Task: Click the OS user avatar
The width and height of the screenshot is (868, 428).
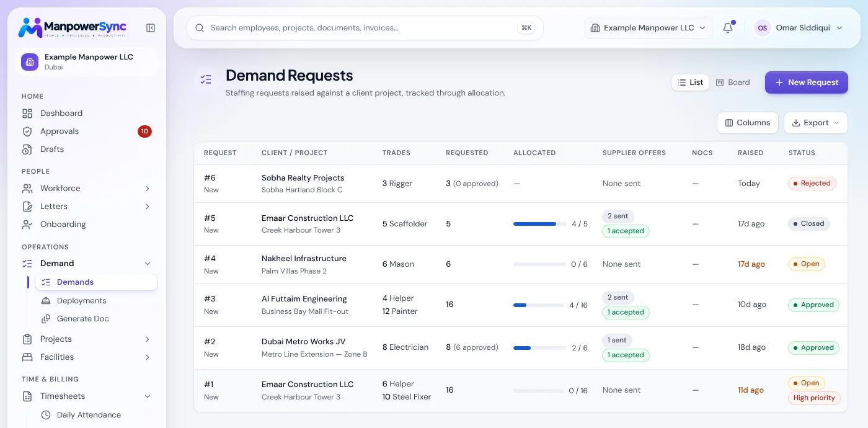Action: 763,28
